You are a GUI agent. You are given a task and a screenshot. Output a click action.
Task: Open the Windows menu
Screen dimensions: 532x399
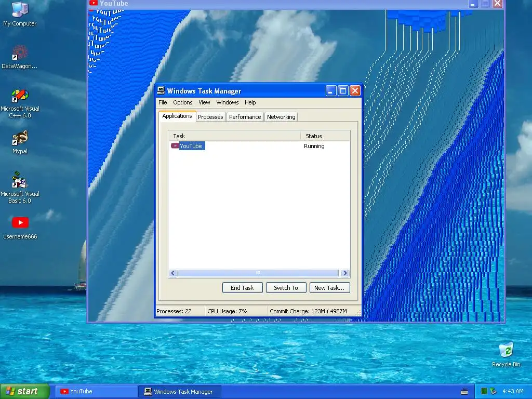(228, 102)
